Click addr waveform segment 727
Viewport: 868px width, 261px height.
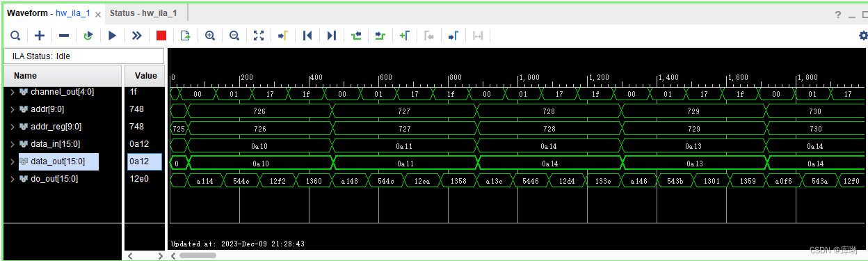pyautogui.click(x=405, y=111)
